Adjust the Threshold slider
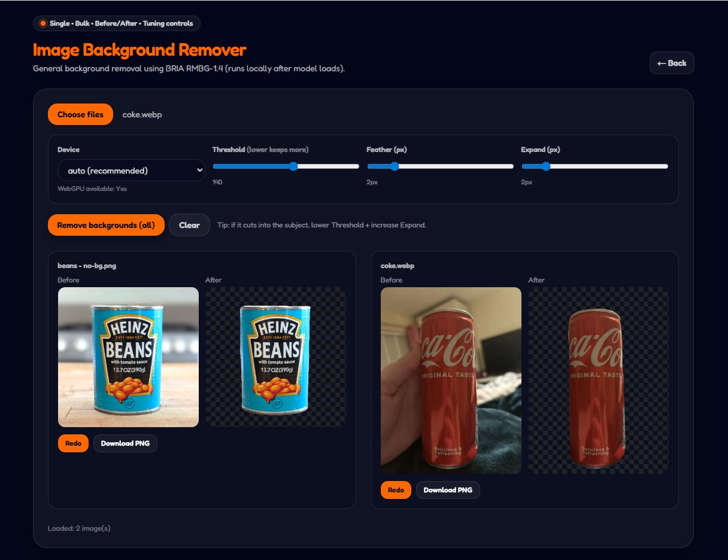 click(293, 166)
